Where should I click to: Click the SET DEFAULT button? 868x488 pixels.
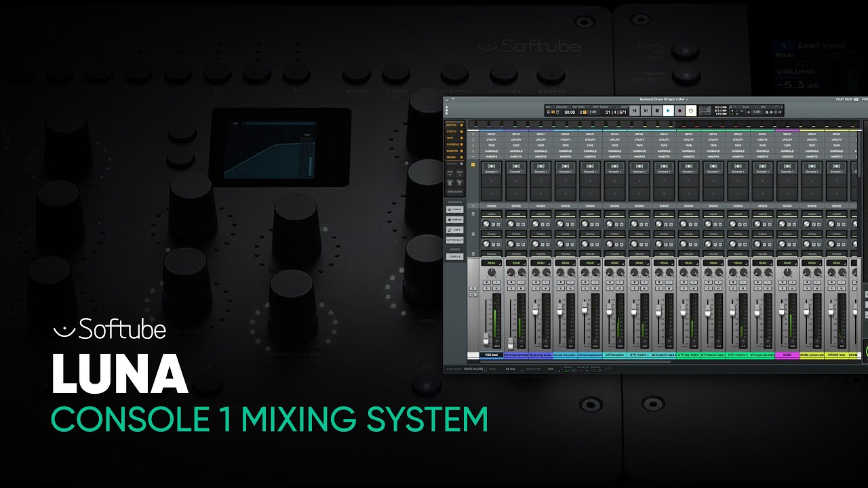tap(455, 240)
